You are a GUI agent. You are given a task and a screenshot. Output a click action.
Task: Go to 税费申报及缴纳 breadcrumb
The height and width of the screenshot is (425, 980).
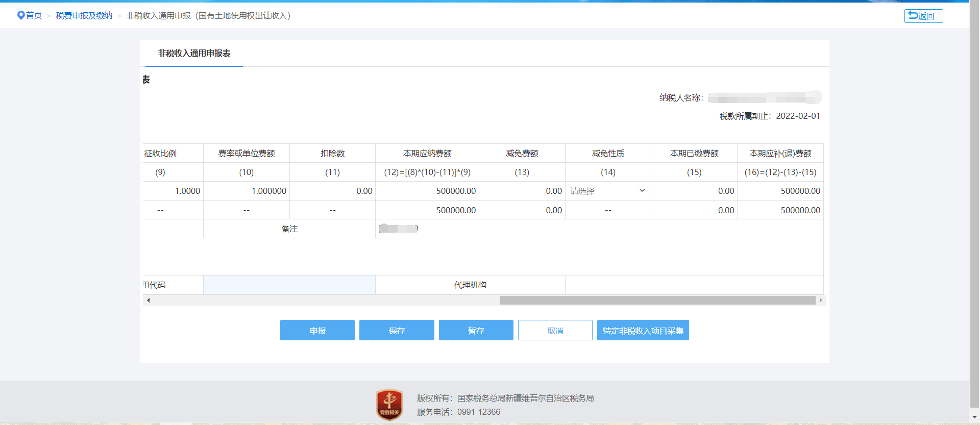tap(84, 16)
